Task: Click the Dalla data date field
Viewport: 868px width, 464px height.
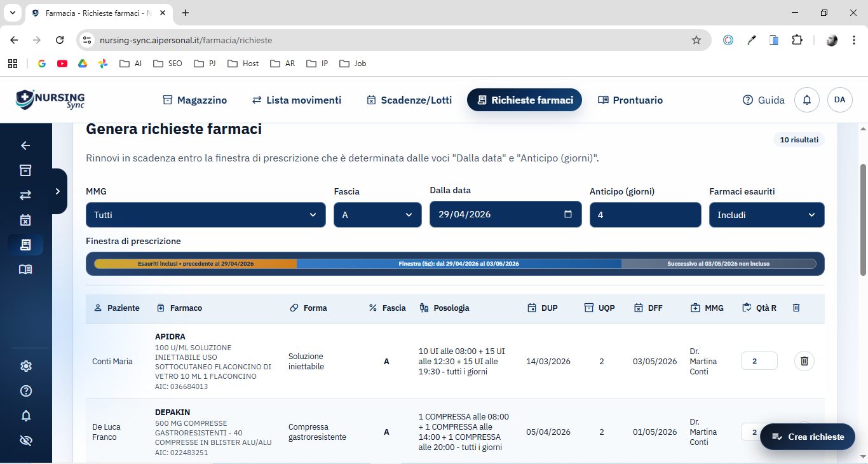Action: pyautogui.click(x=506, y=214)
